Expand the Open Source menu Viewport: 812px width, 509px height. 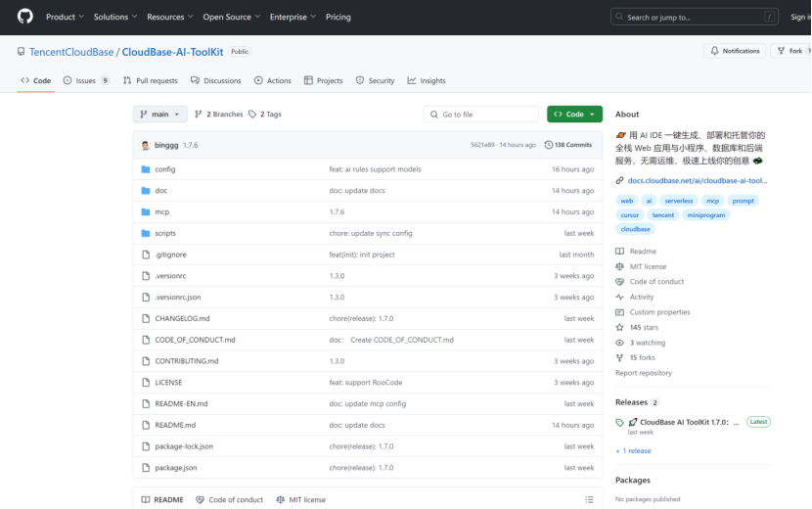click(x=231, y=17)
